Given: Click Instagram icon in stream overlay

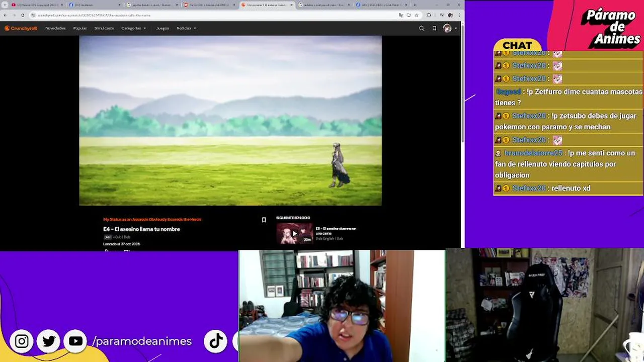Looking at the screenshot, I should tap(22, 341).
